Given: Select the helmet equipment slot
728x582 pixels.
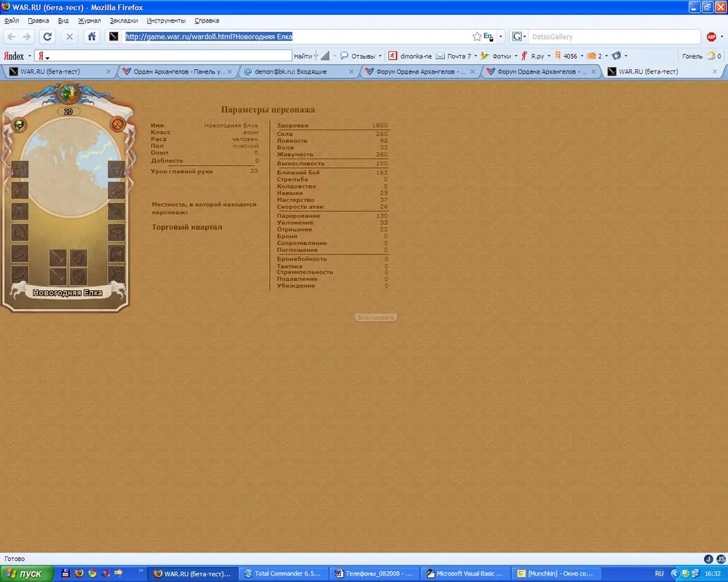Looking at the screenshot, I should click(x=20, y=170).
